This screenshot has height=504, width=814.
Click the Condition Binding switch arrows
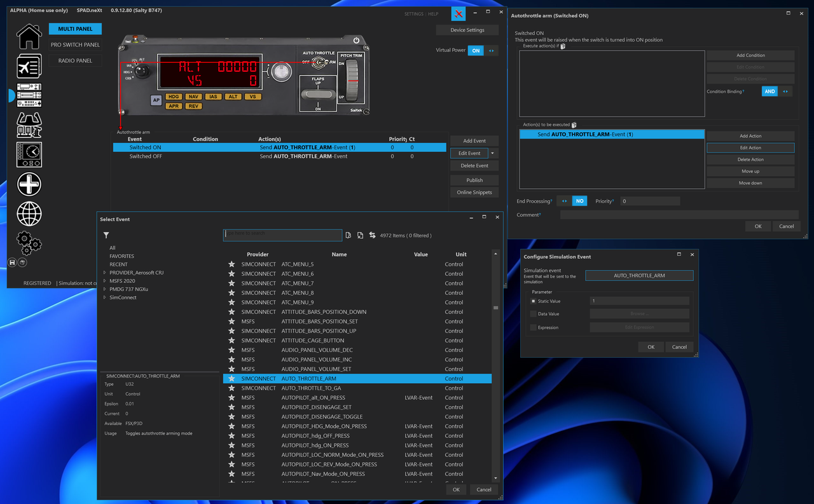click(x=785, y=92)
